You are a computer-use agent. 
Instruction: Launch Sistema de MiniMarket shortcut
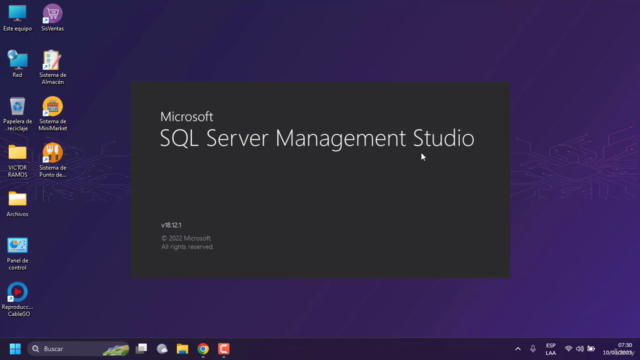52,114
